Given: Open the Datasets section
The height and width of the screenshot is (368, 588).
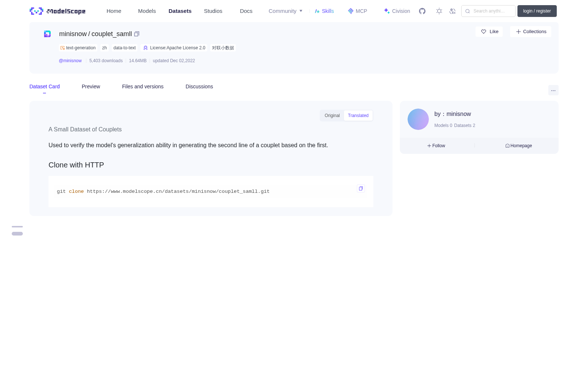Looking at the screenshot, I should coord(180,11).
